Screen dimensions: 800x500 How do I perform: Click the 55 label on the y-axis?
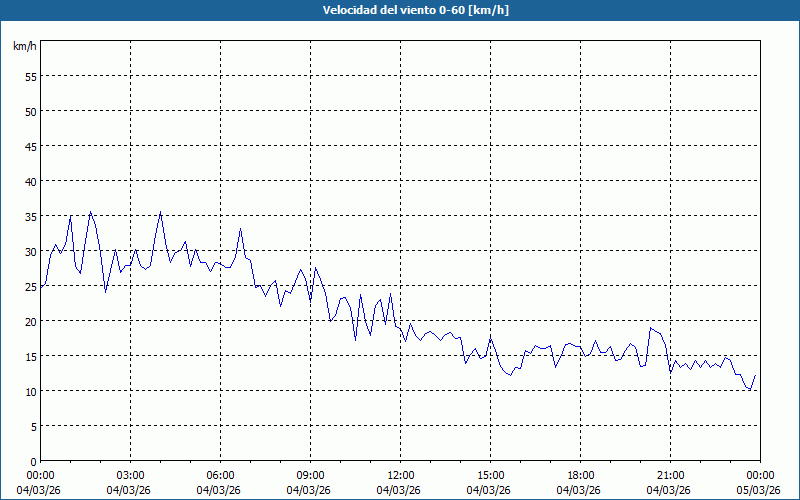30,76
